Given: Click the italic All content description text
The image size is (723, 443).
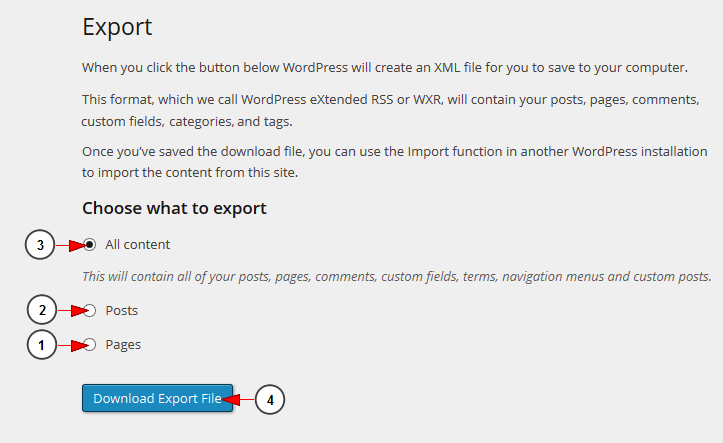Looking at the screenshot, I should coord(397,276).
